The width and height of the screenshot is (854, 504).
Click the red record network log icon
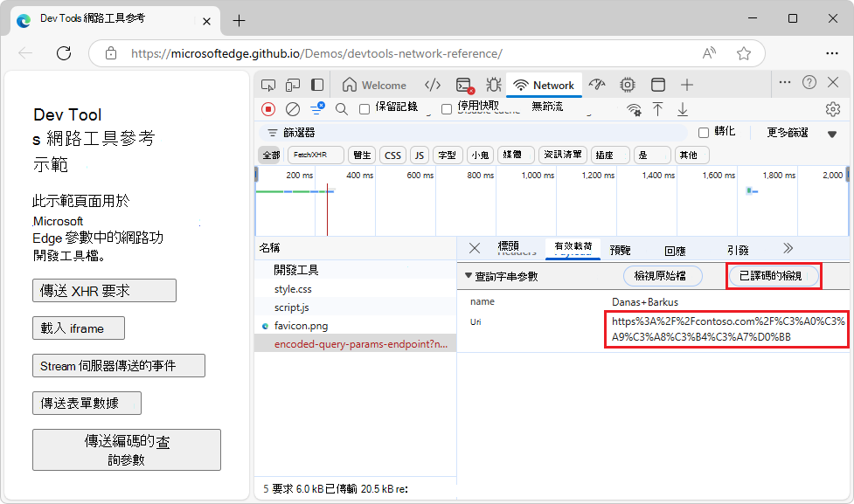pyautogui.click(x=270, y=108)
